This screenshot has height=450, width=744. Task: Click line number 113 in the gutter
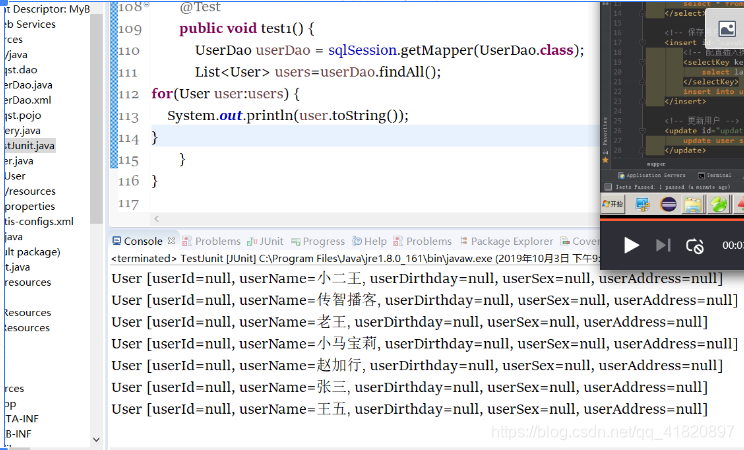pyautogui.click(x=128, y=116)
